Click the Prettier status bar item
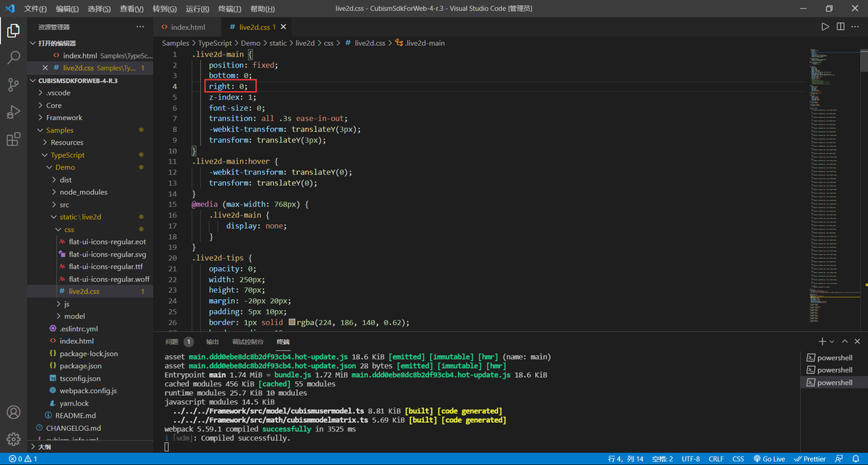 click(x=810, y=459)
